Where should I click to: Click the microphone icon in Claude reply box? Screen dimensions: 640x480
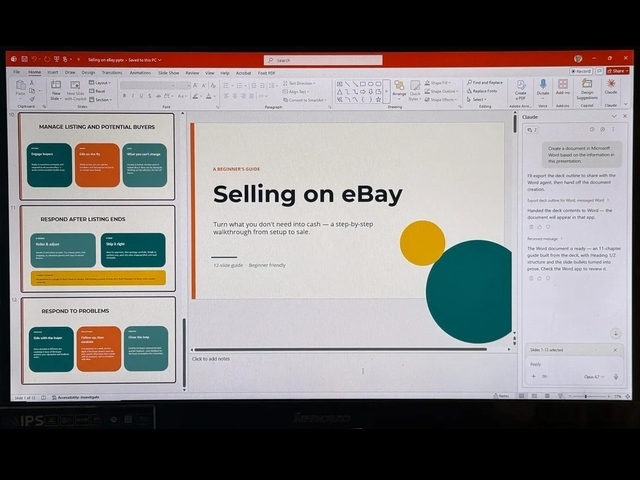pos(616,377)
